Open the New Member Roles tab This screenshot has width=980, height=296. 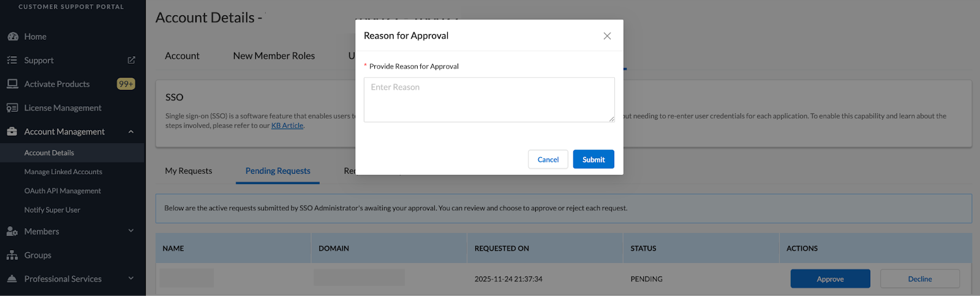pos(274,56)
